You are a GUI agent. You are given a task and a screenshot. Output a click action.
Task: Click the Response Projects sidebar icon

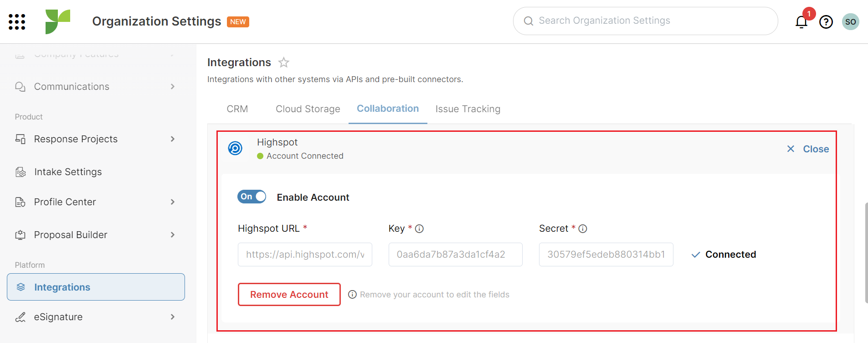20,139
